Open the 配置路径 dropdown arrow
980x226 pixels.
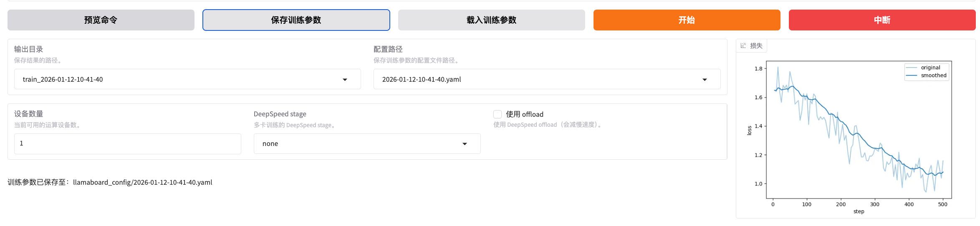(x=705, y=80)
